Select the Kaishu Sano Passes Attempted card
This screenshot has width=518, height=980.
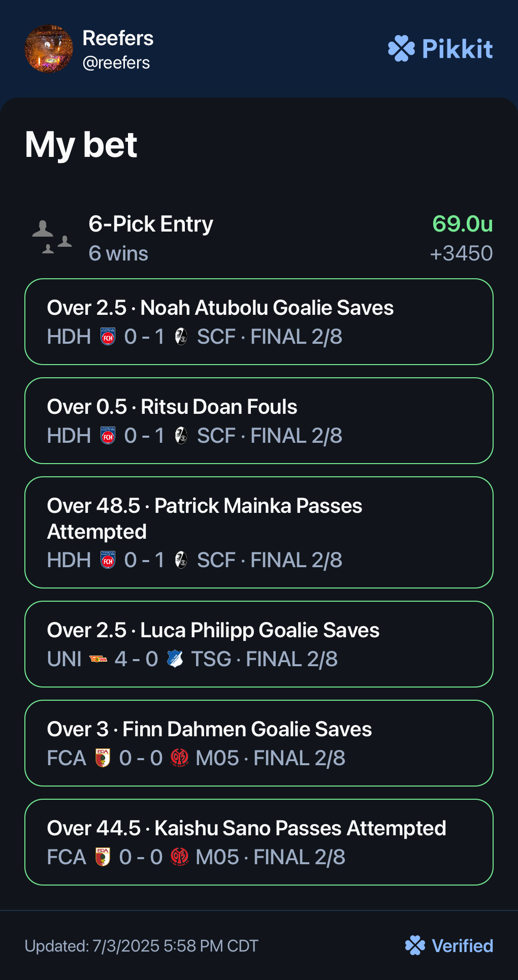[259, 842]
